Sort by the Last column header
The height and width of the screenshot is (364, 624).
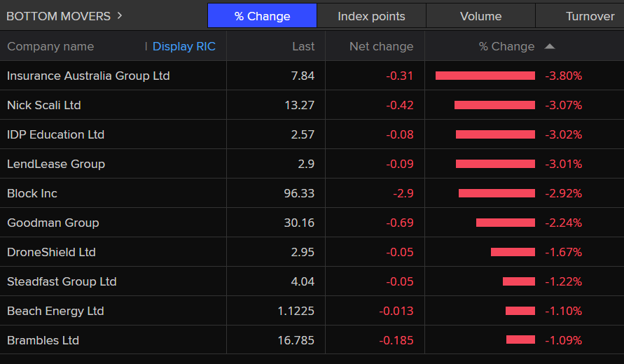pyautogui.click(x=303, y=46)
